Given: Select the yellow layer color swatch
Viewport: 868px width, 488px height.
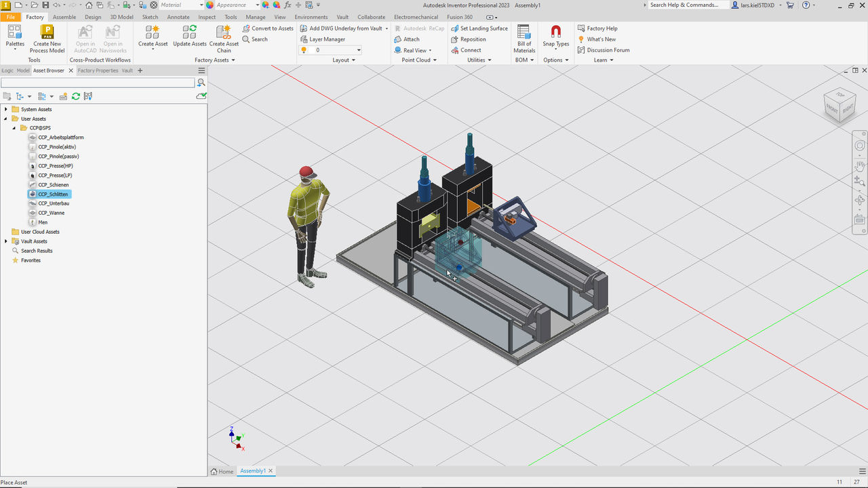Looking at the screenshot, I should coord(304,49).
